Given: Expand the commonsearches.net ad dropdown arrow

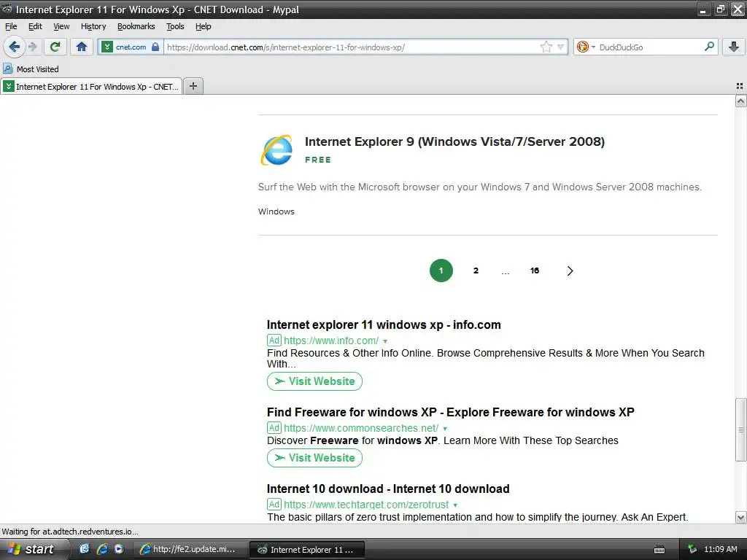Looking at the screenshot, I should point(445,429).
